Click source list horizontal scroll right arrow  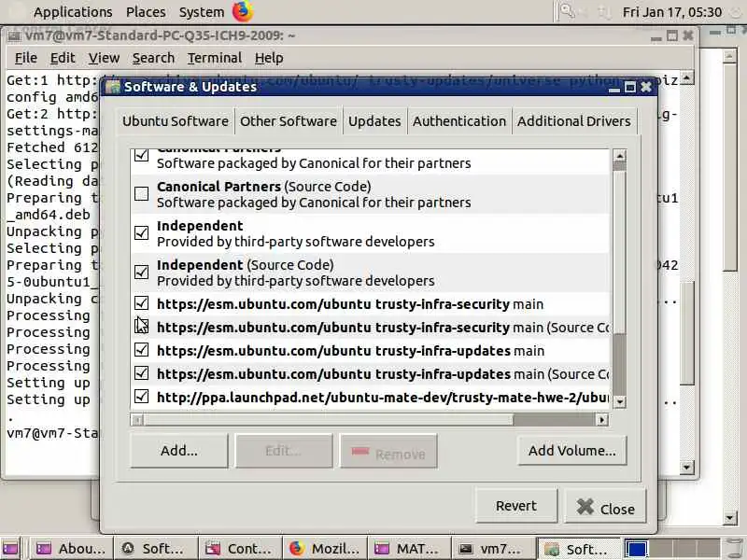(x=602, y=419)
